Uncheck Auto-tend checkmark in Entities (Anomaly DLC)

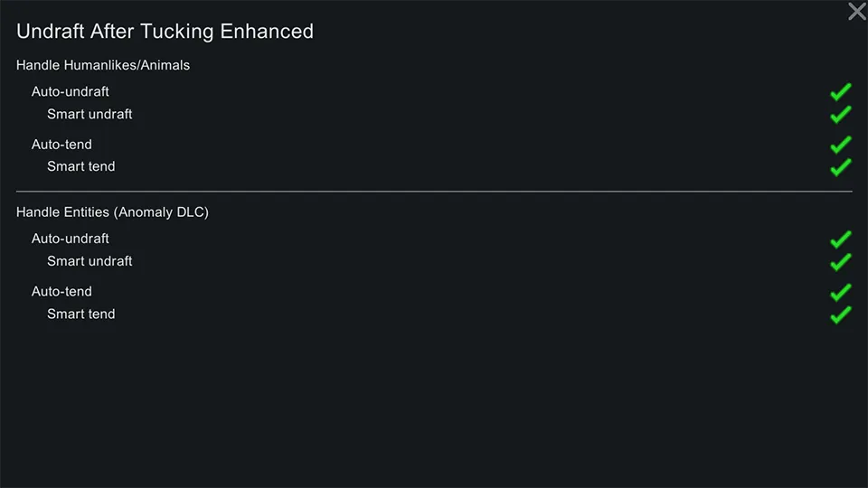[x=841, y=292]
